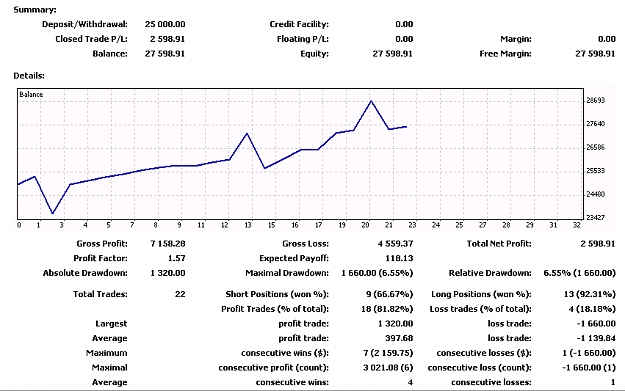Click the 27640 axis label on the chart

(596, 124)
